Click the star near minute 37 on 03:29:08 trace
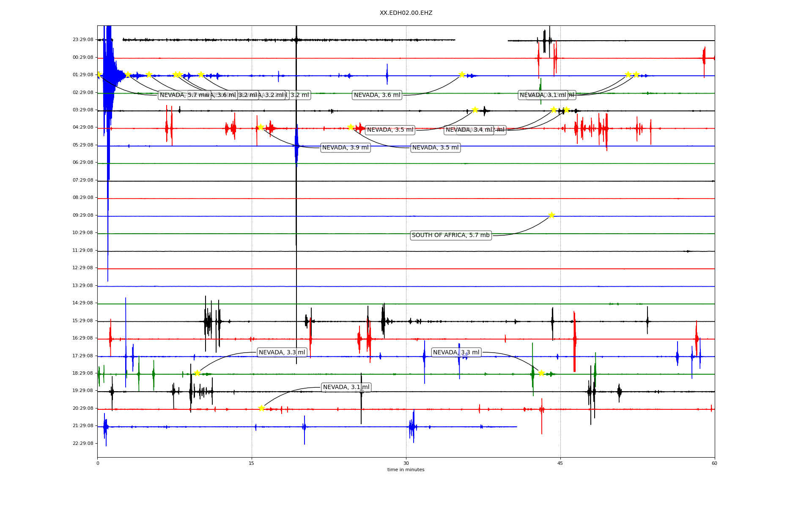 click(475, 110)
